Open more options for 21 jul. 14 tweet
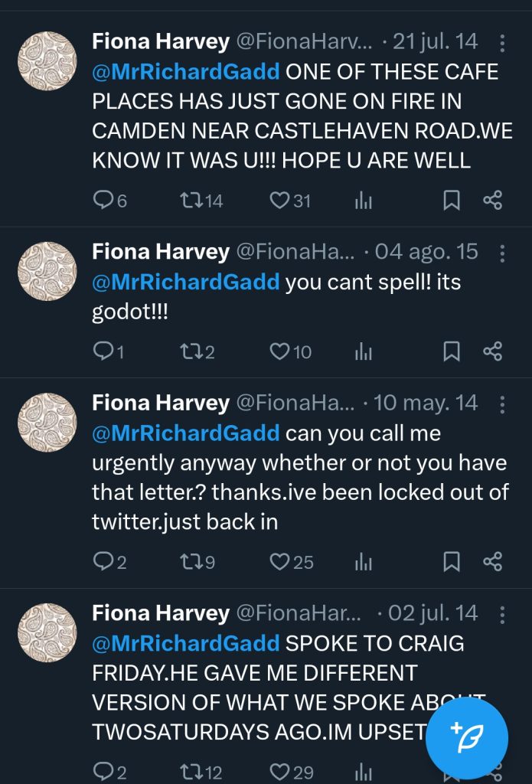Screen dimensions: 532x784 click(x=501, y=42)
